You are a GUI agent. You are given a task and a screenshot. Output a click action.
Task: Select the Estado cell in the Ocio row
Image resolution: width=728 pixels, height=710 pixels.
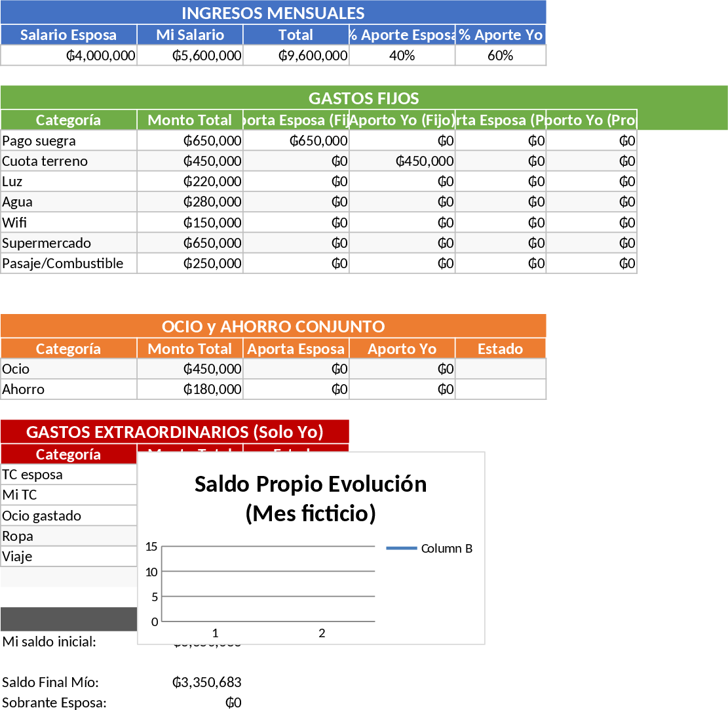[x=500, y=368]
